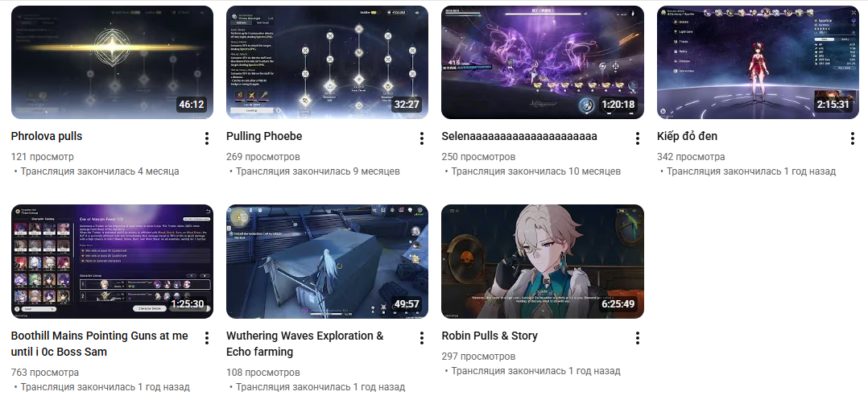Click the Pulling Phoebe title link

click(x=264, y=136)
